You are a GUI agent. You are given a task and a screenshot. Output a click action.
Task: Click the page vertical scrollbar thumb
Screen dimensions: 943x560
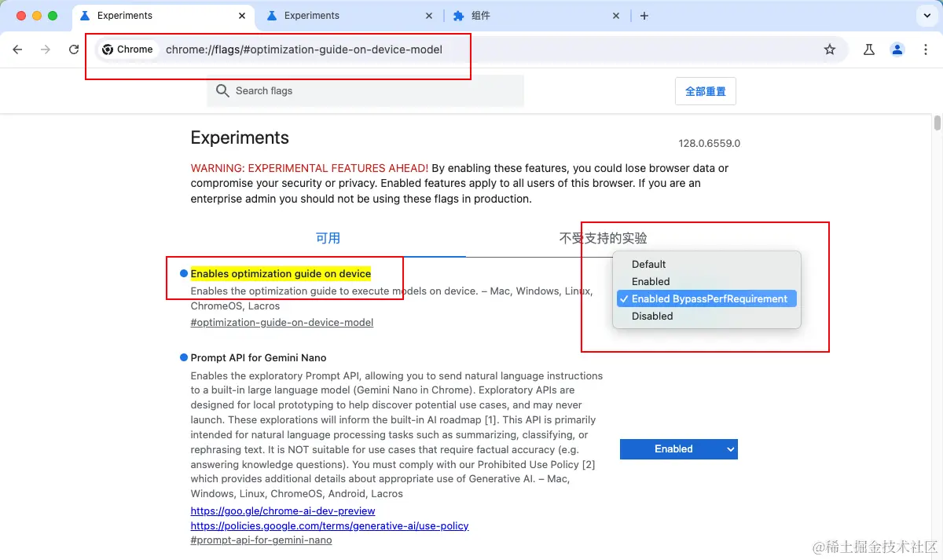[x=937, y=123]
